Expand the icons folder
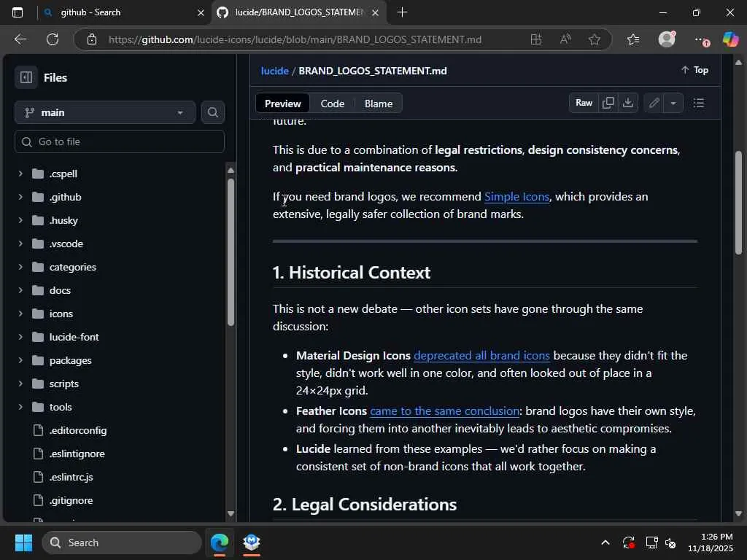Viewport: 747px width, 560px height. click(20, 314)
